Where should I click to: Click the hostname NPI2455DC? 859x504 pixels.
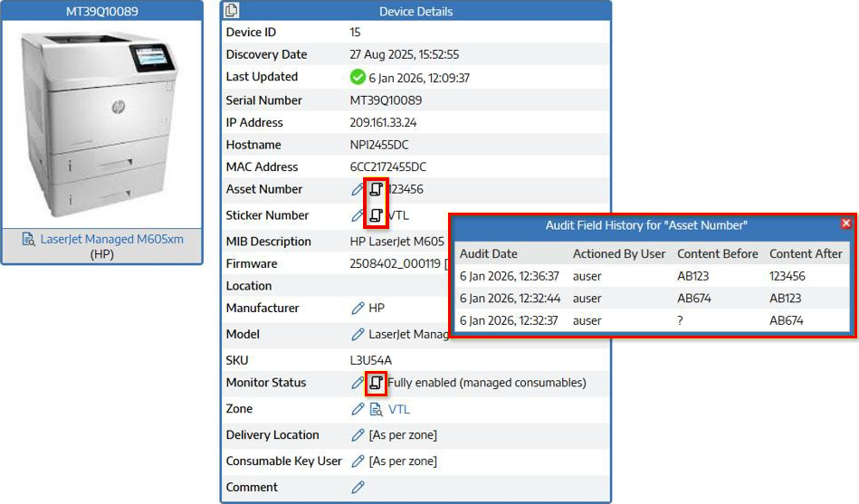pos(379,145)
